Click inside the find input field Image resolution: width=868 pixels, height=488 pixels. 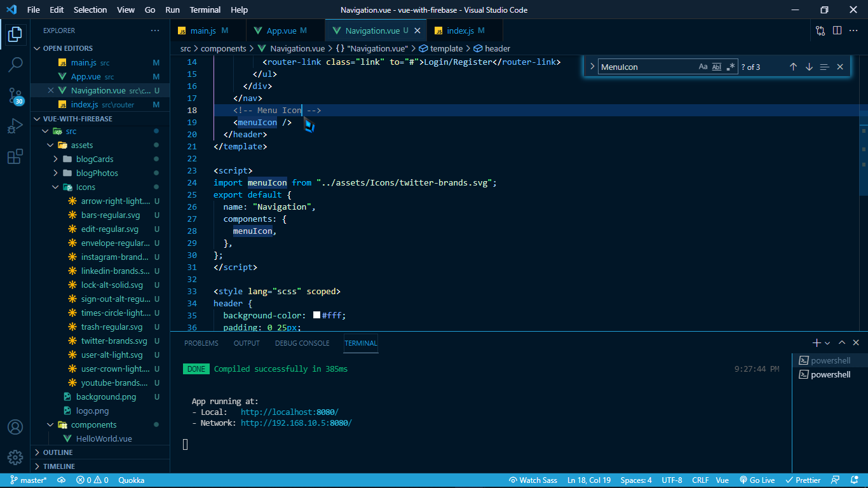coord(647,67)
